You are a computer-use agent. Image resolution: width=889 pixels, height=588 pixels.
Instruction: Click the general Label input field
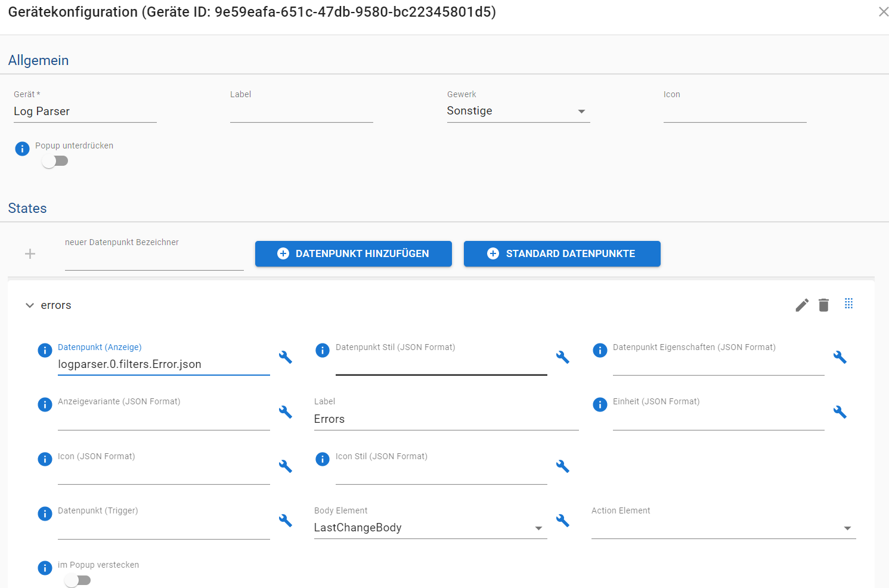(302, 112)
